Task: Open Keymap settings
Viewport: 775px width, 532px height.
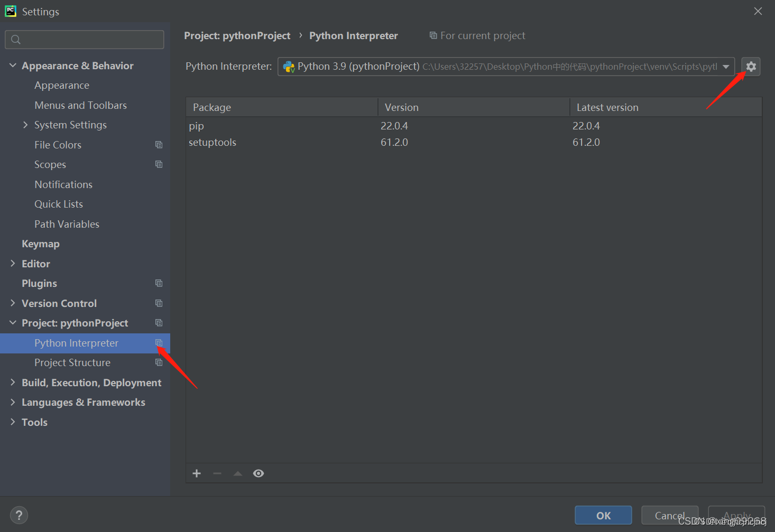Action: pos(41,244)
